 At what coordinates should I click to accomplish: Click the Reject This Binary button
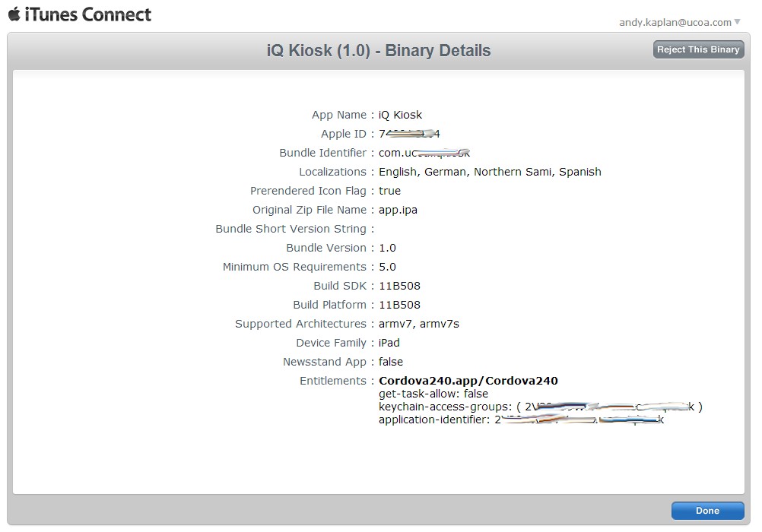pyautogui.click(x=698, y=49)
